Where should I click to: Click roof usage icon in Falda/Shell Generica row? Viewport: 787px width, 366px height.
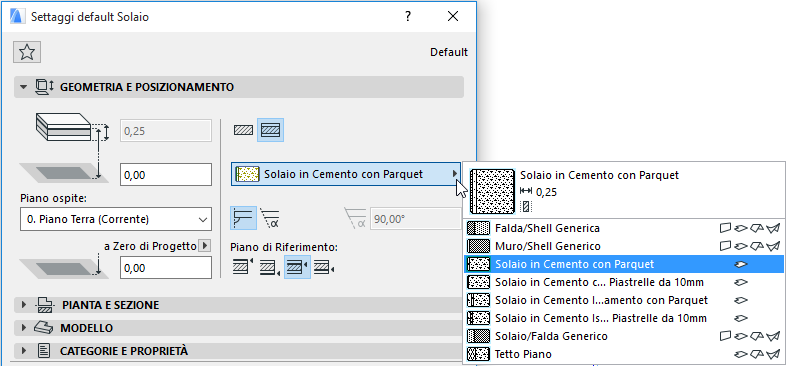pyautogui.click(x=757, y=228)
